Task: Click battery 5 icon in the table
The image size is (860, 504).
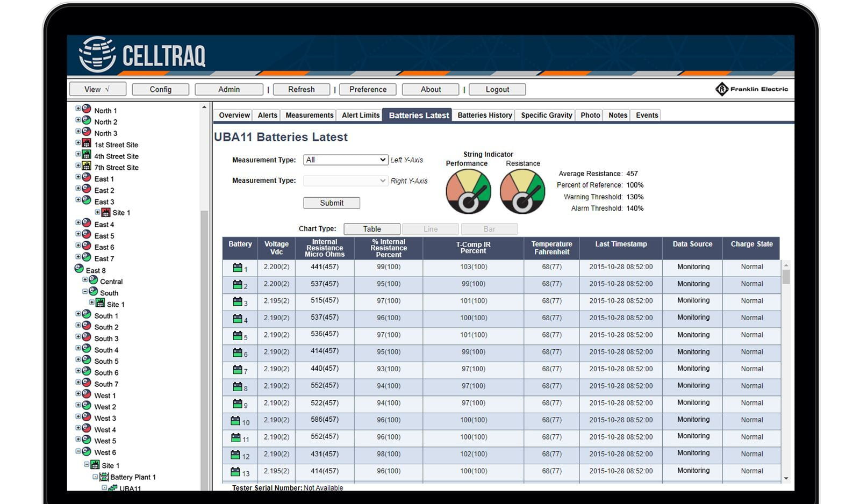Action: click(238, 335)
